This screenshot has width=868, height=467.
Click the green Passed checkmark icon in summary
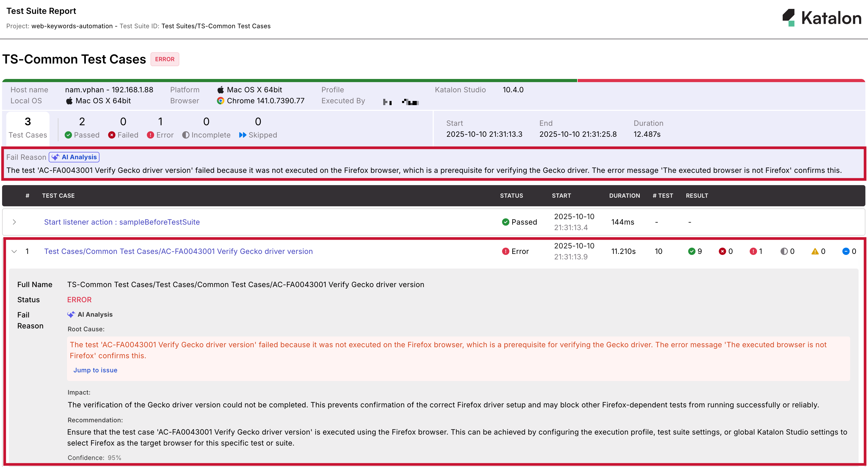[68, 135]
